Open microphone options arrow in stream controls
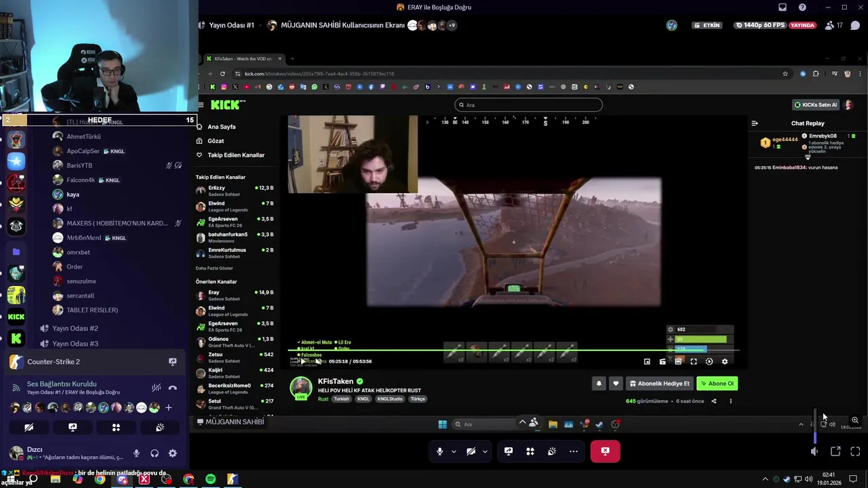 click(454, 451)
